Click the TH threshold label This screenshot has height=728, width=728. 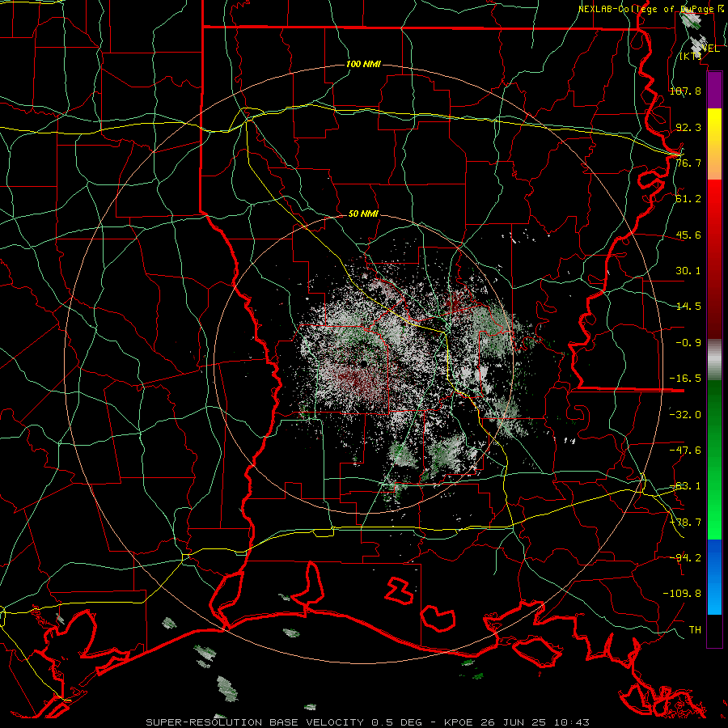pyautogui.click(x=695, y=630)
